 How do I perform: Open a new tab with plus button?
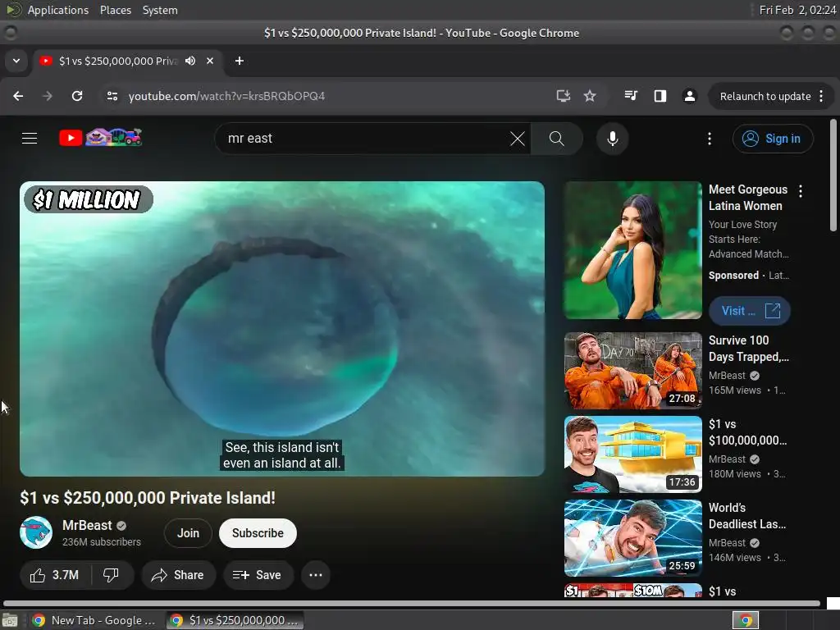click(240, 61)
